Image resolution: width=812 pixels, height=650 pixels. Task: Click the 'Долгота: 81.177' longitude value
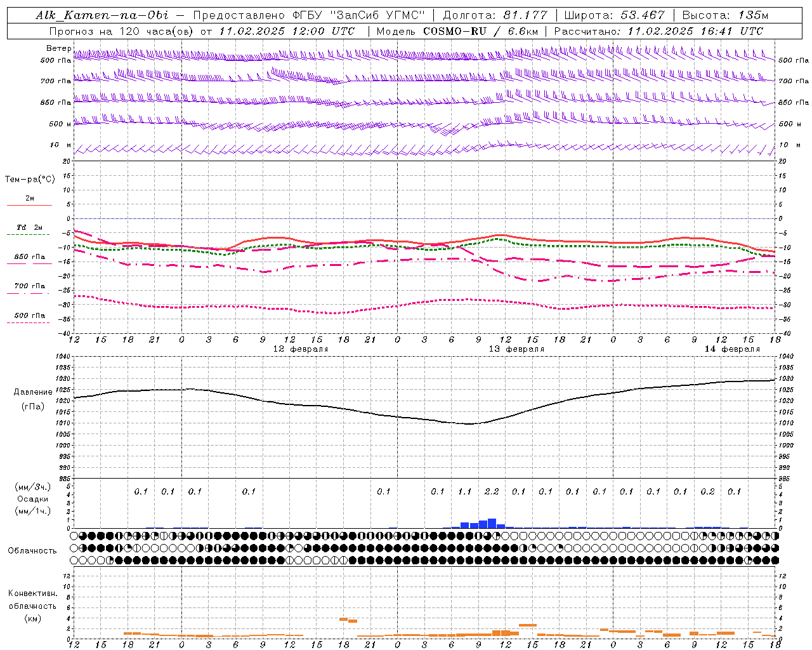coord(495,15)
